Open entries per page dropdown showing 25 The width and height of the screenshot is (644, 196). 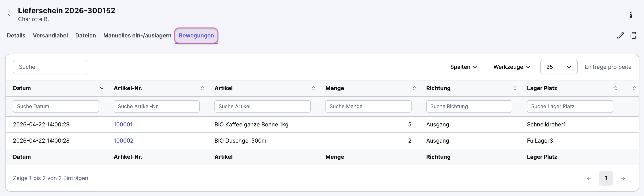pyautogui.click(x=559, y=67)
